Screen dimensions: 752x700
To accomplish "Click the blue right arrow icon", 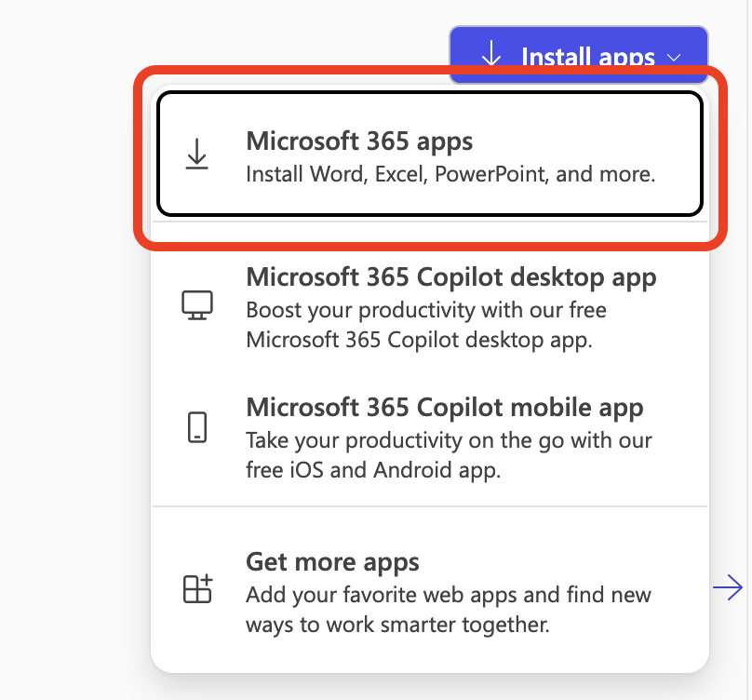I will [728, 587].
